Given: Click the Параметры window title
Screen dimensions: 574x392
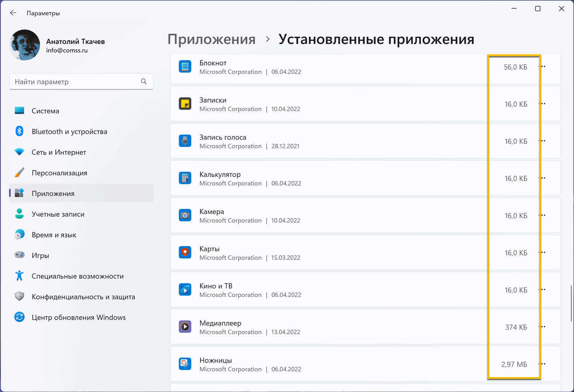Looking at the screenshot, I should pos(43,13).
